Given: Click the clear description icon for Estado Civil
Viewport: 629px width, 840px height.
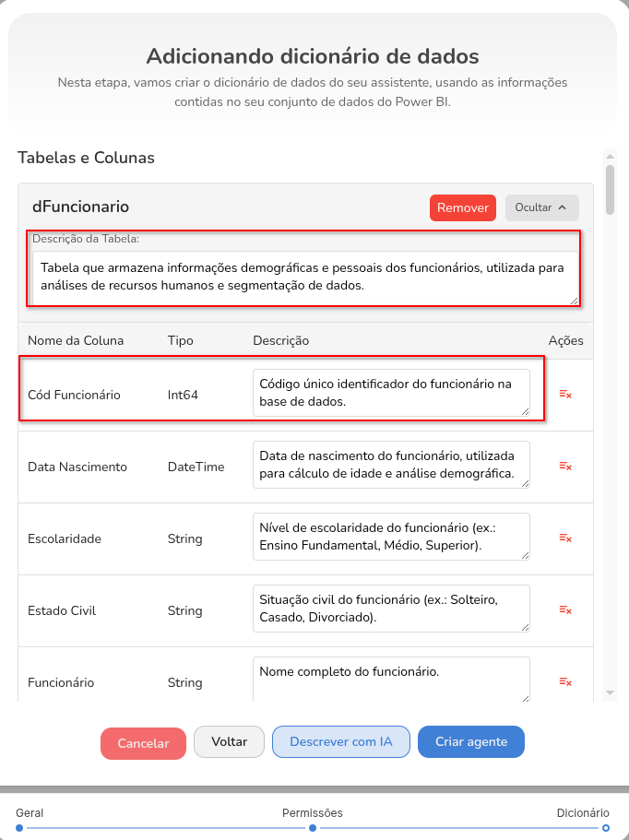Looking at the screenshot, I should click(564, 608).
